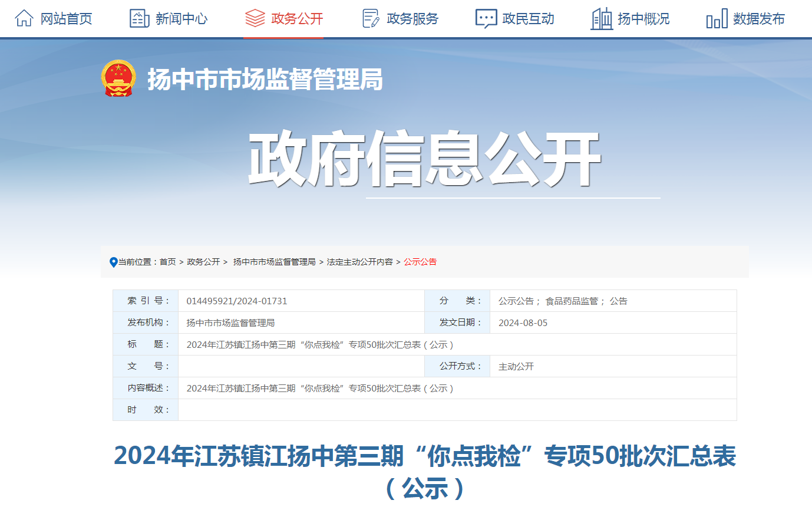
Task: Click the index number 014495921/2024-01731
Action: 237,301
